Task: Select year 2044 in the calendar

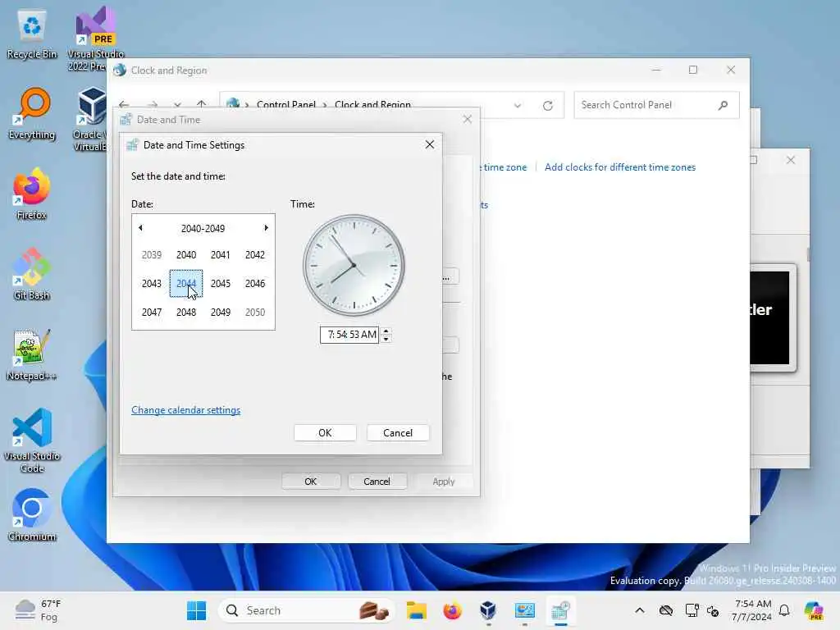Action: click(x=186, y=283)
